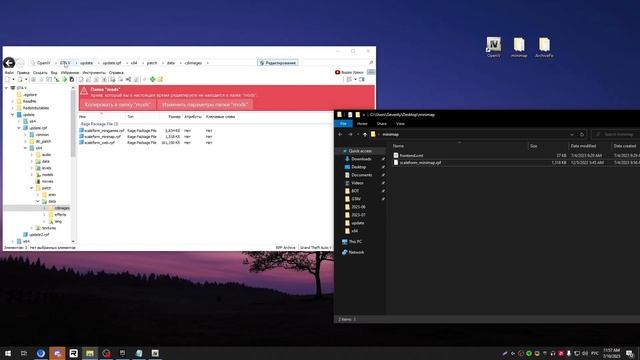Switch to the Share tab in File Explorer

coord(382,124)
